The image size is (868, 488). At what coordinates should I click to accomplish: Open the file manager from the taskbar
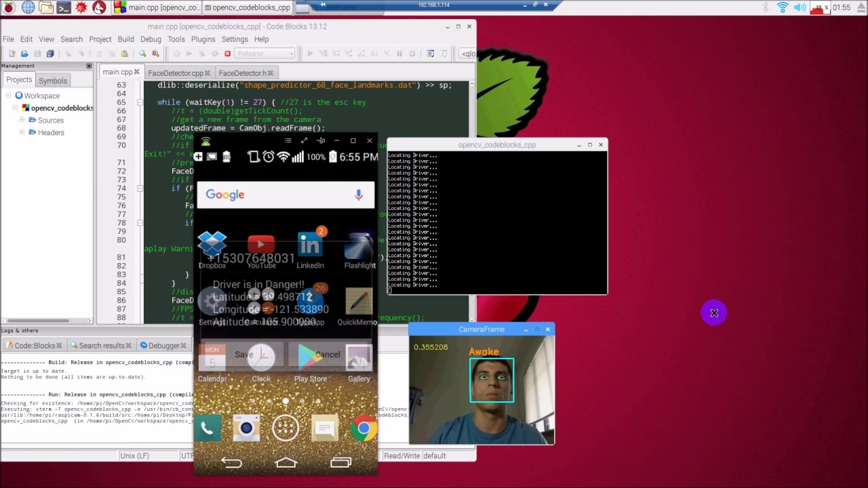(45, 7)
